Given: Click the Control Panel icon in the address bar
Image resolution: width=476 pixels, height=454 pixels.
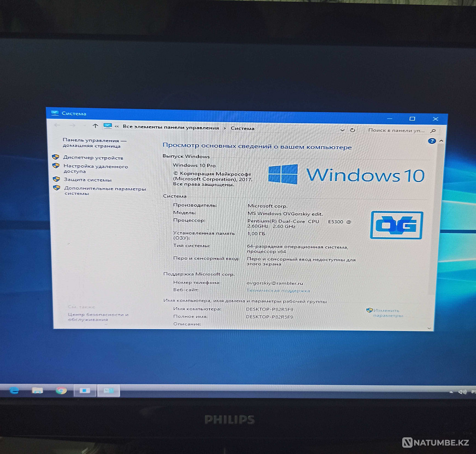Looking at the screenshot, I should [108, 127].
